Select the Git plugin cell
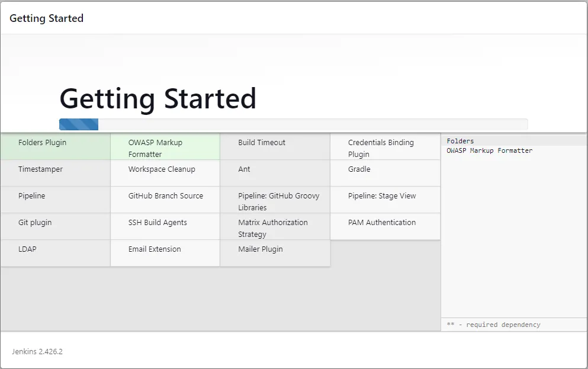This screenshot has height=369, width=588. tap(55, 226)
